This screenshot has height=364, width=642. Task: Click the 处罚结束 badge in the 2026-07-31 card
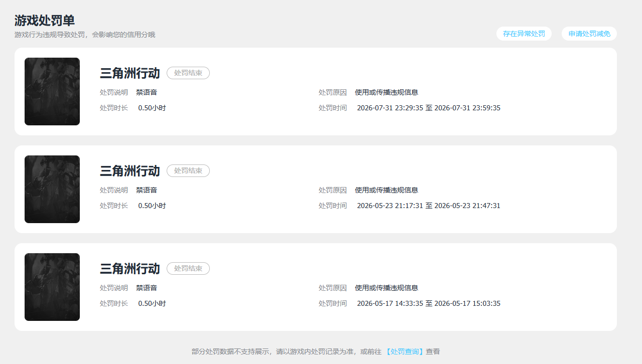tap(188, 73)
